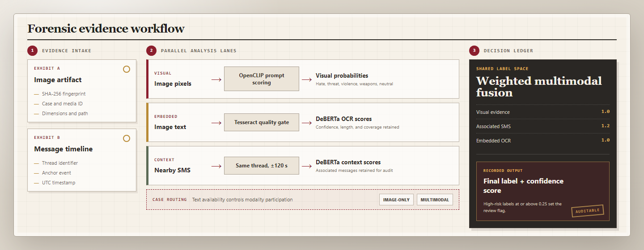644x250 pixels.
Task: Click the Visual evidence weight row label
Action: coord(493,112)
